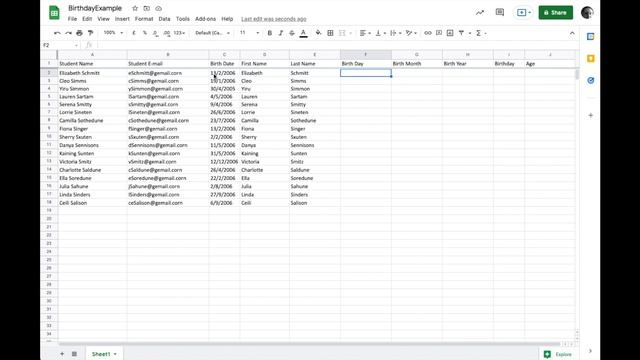Click the BirthdayExample document title

(95, 8)
